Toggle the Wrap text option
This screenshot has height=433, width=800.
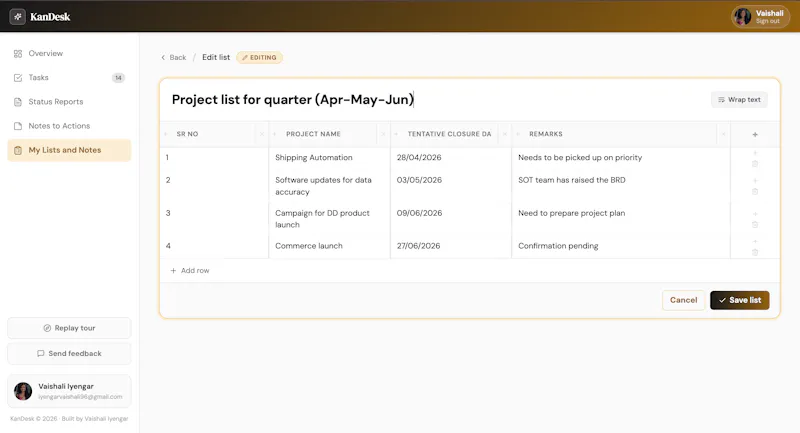[739, 99]
